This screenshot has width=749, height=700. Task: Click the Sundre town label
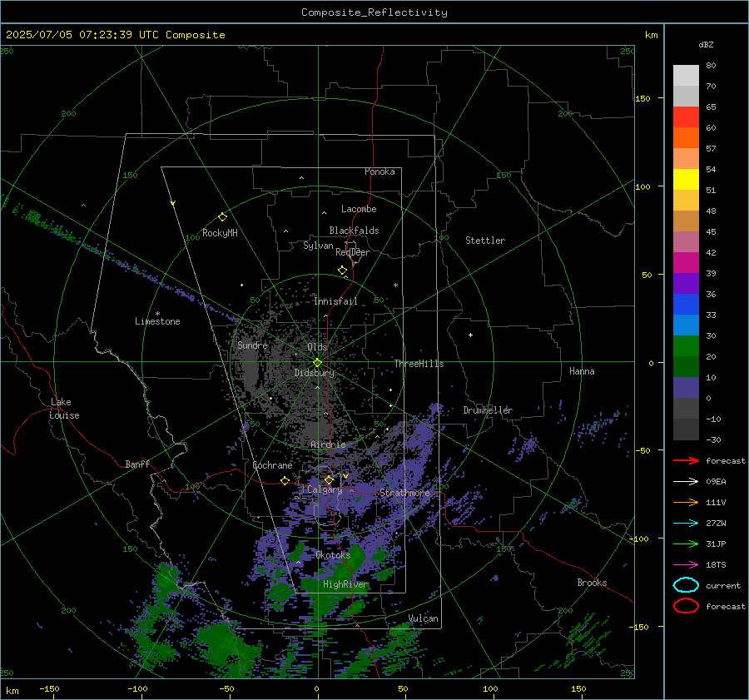(252, 345)
